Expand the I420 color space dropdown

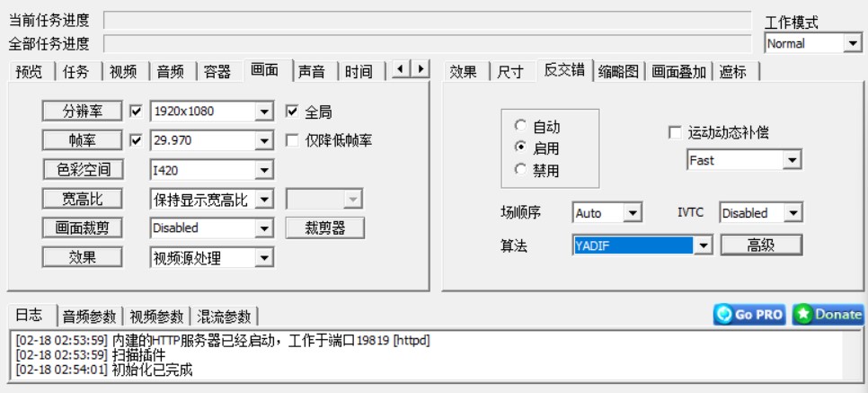tap(264, 169)
